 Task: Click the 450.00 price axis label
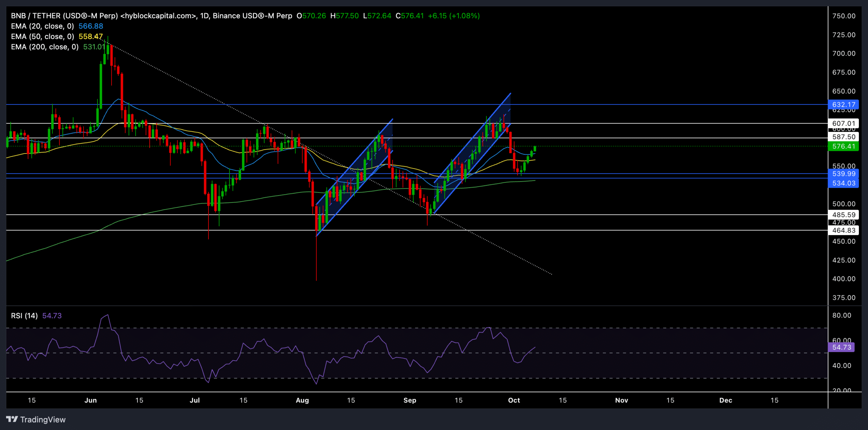coord(844,241)
